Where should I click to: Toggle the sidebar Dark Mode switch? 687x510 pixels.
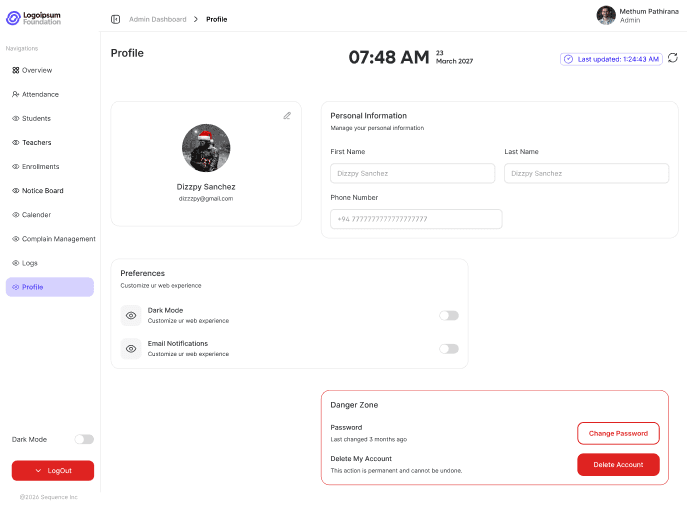point(84,439)
